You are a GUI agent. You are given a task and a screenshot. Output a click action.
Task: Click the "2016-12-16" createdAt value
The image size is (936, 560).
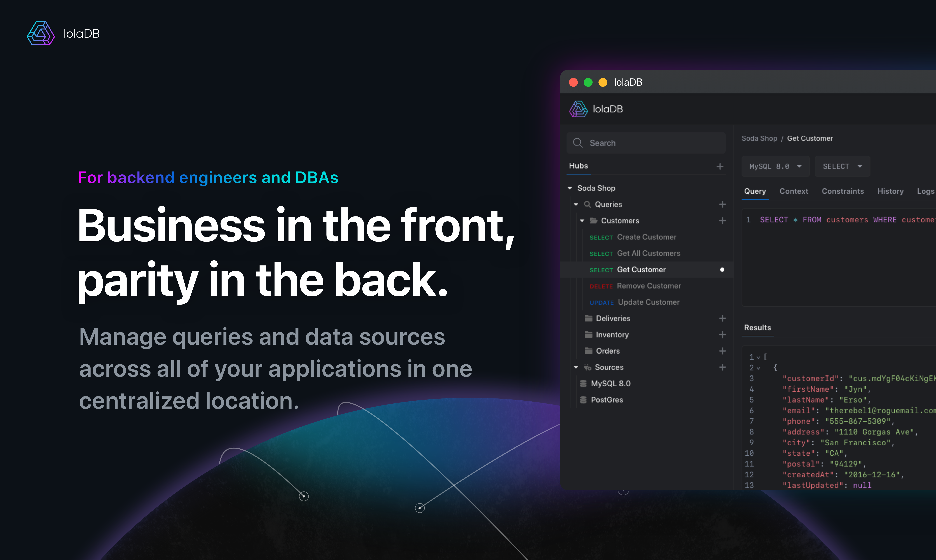[x=872, y=475]
